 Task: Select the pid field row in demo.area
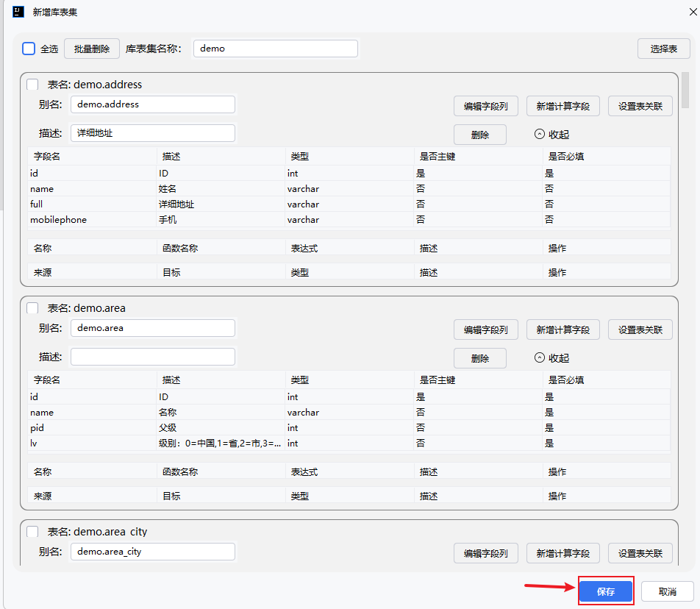(349, 428)
